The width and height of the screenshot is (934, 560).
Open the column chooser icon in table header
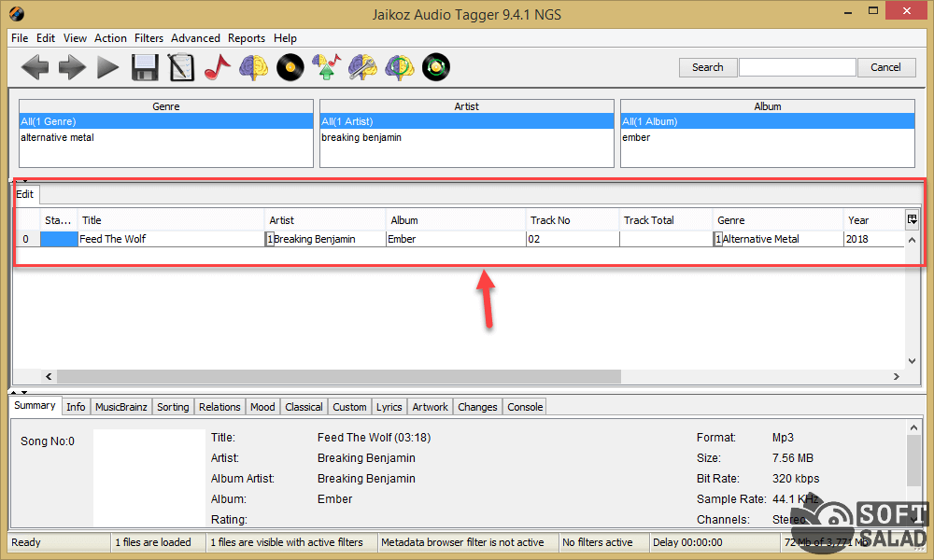(913, 219)
